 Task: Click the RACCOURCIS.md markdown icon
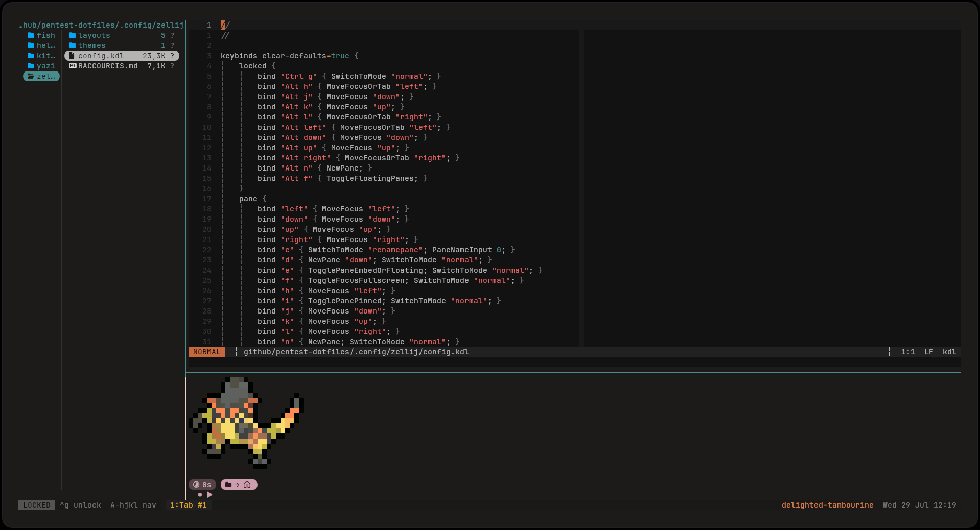click(73, 66)
